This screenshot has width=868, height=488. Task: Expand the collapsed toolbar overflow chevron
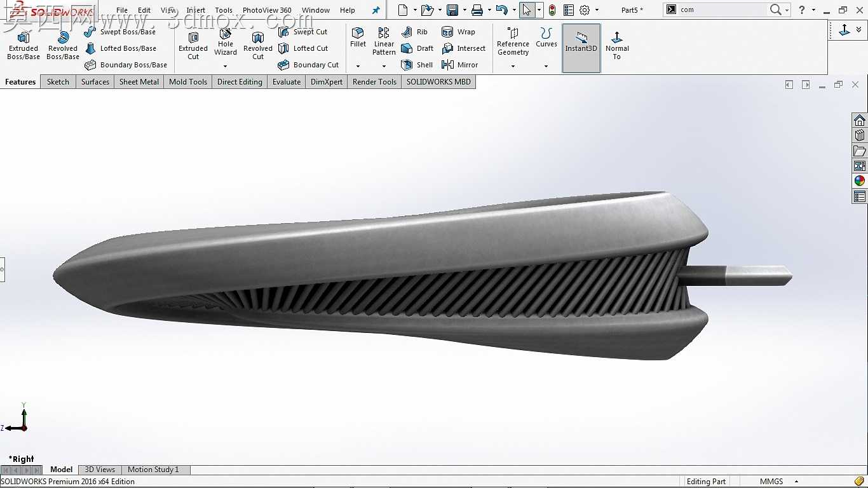coord(859,30)
